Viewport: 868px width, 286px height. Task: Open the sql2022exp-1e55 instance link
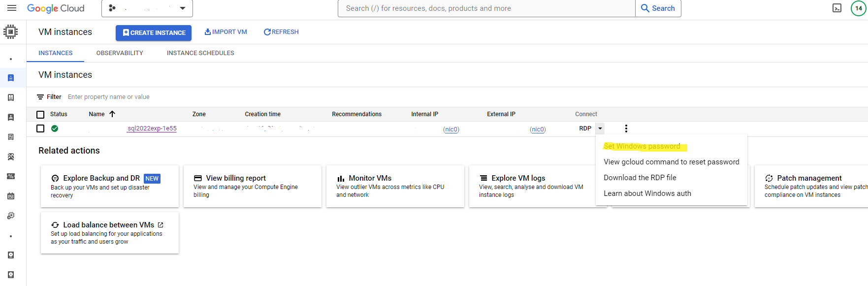152,128
